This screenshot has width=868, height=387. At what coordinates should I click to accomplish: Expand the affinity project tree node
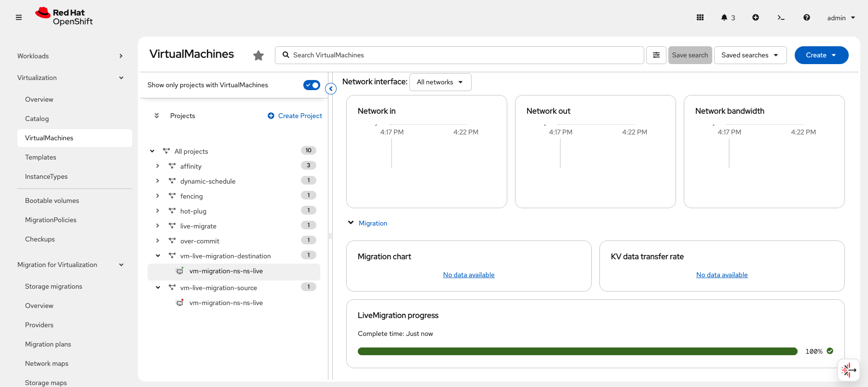coord(158,166)
